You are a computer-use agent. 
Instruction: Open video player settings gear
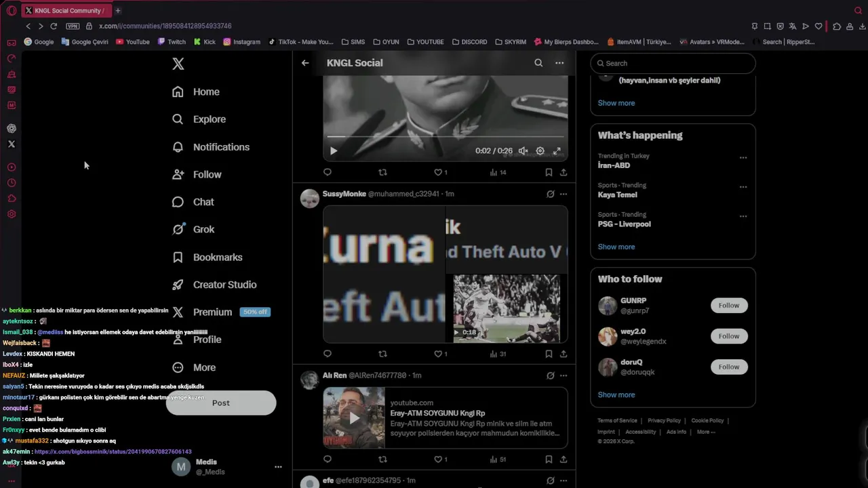click(540, 151)
